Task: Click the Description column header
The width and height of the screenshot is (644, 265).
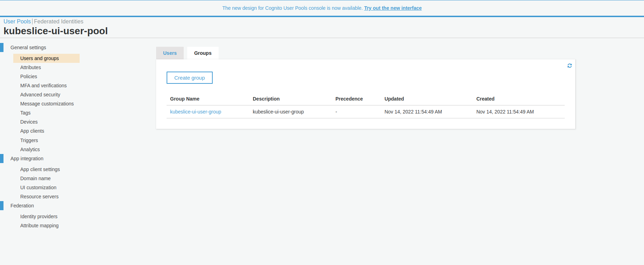Action: point(266,99)
